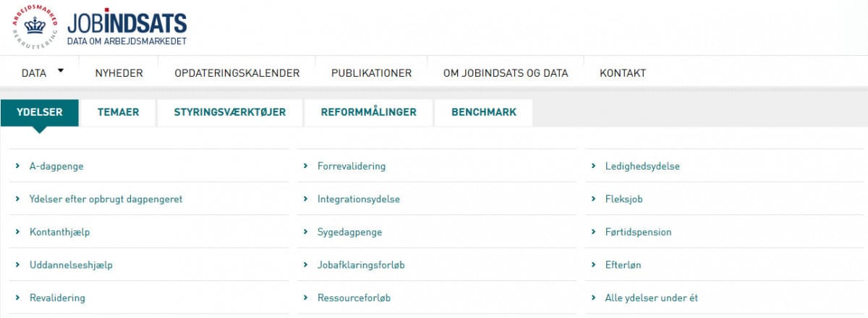Switch to the TEMAER tab
This screenshot has height=318, width=868.
click(x=118, y=112)
